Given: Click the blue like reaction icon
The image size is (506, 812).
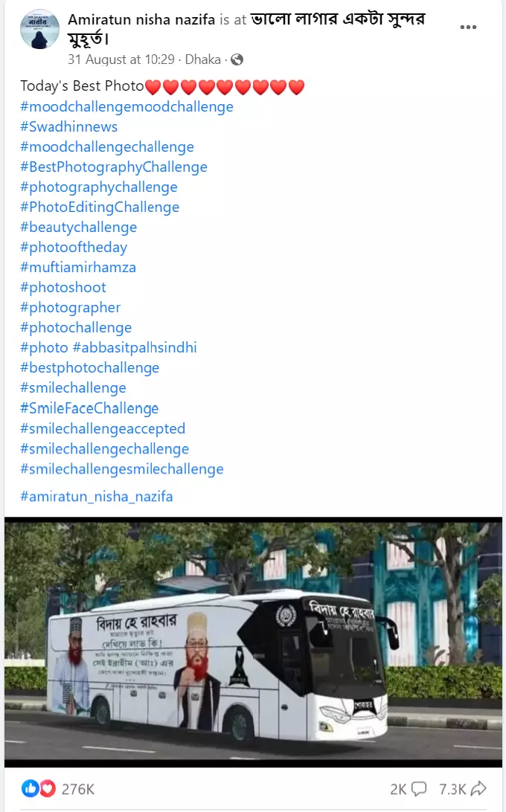Looking at the screenshot, I should click(x=30, y=789).
